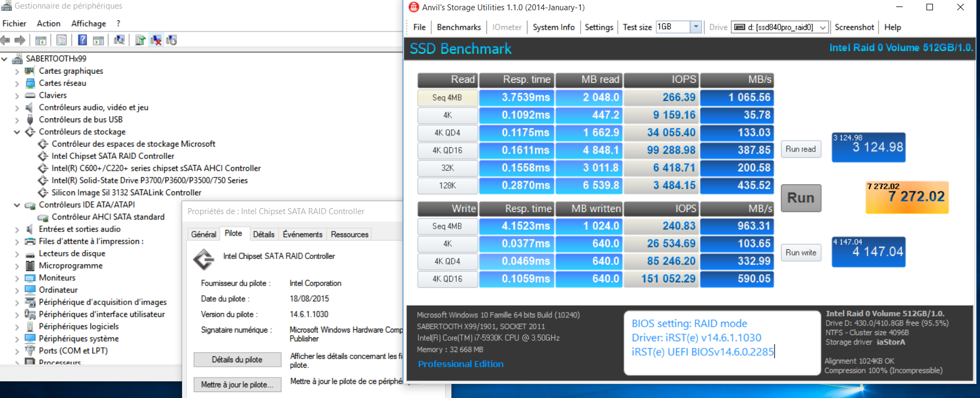The image size is (980, 398).
Task: Click the Cartes réseau category icon
Action: click(30, 83)
